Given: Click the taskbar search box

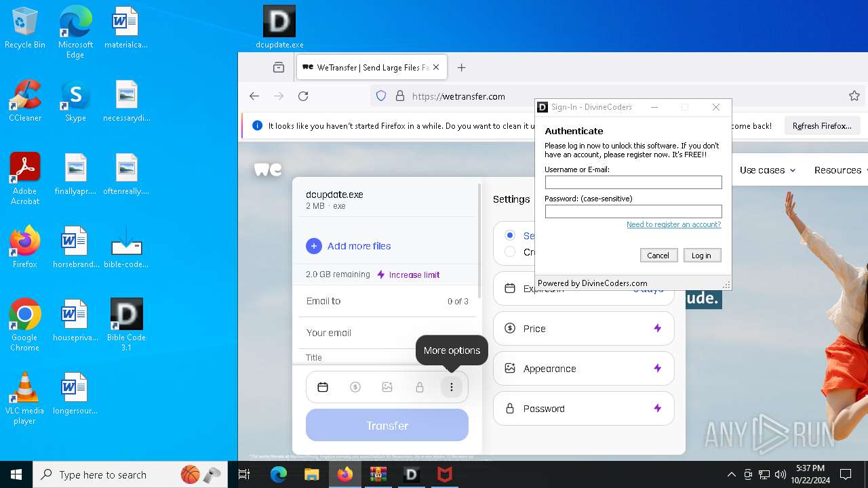Looking at the screenshot, I should [130, 474].
